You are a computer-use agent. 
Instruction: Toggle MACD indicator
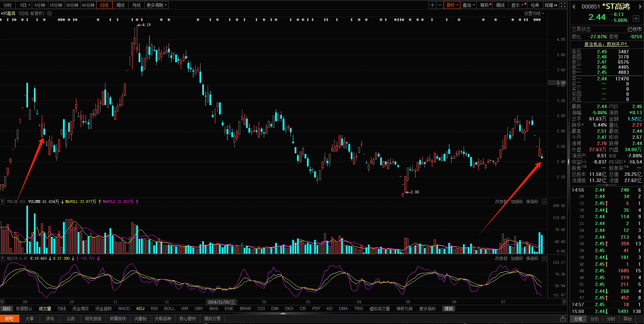[x=124, y=309]
